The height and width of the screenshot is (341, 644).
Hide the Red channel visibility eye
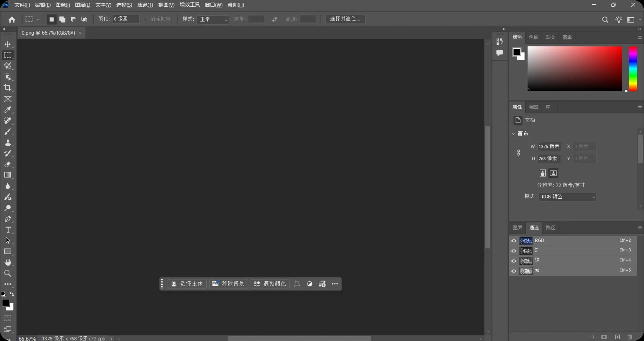click(x=513, y=251)
